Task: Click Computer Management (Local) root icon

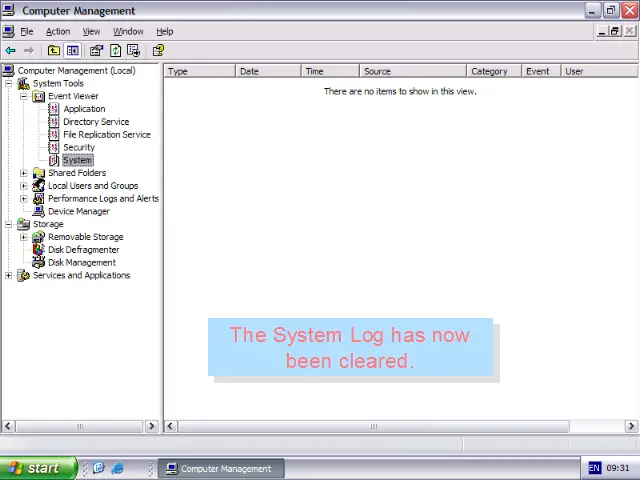Action: 8,71
